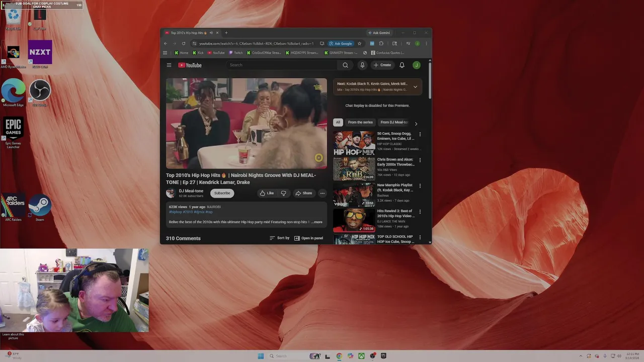Open Epic Games Launcher desktop shortcut
The height and width of the screenshot is (362, 644).
[13, 133]
